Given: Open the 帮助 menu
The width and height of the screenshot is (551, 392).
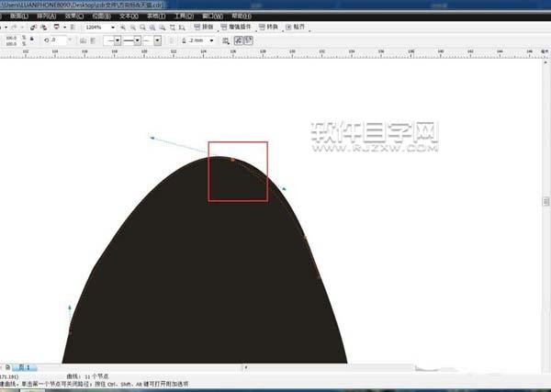Looking at the screenshot, I should (x=241, y=17).
